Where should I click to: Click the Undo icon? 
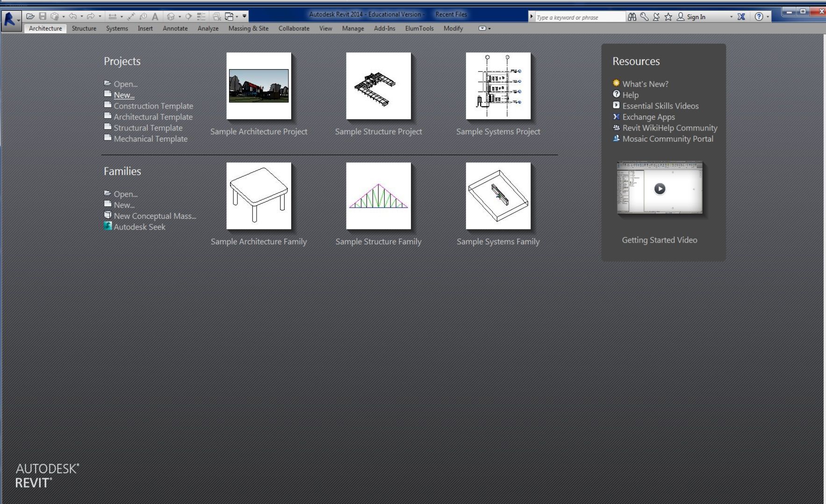click(x=73, y=15)
